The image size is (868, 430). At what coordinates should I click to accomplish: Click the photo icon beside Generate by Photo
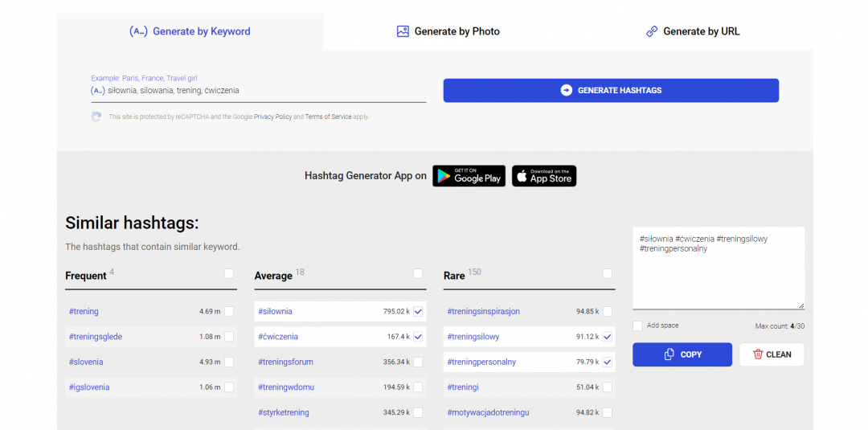[403, 31]
